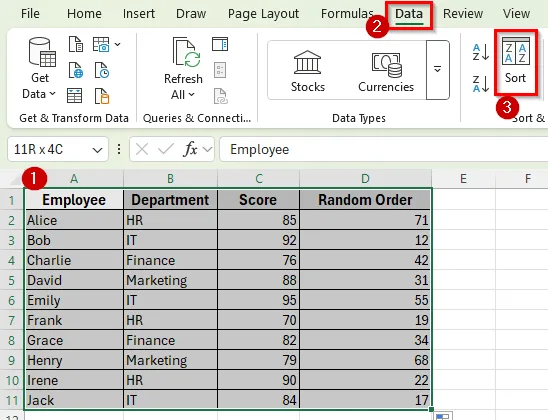548x420 pixels.
Task: Expand the dropdown next to fx
Action: point(208,150)
